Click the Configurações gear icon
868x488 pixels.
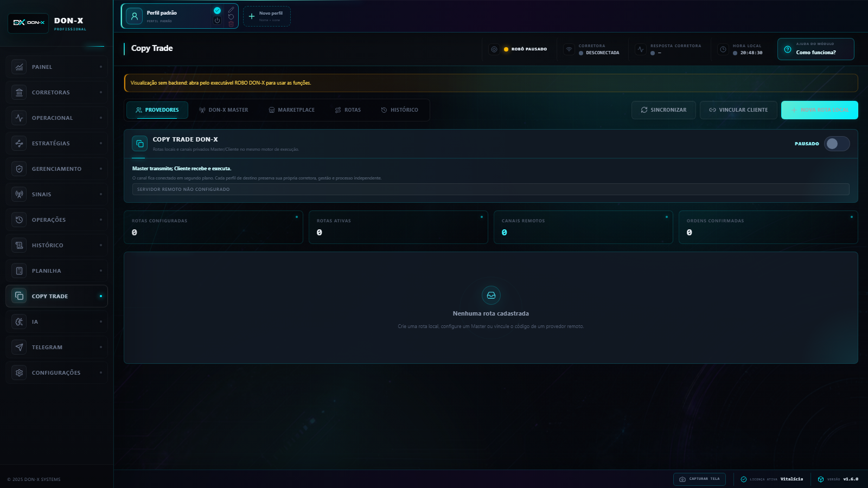click(19, 373)
